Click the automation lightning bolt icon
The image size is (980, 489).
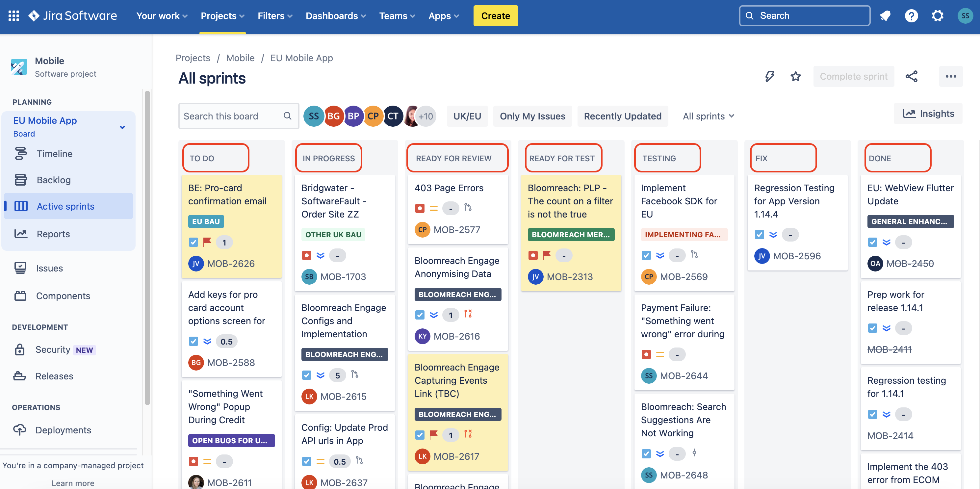pyautogui.click(x=769, y=76)
